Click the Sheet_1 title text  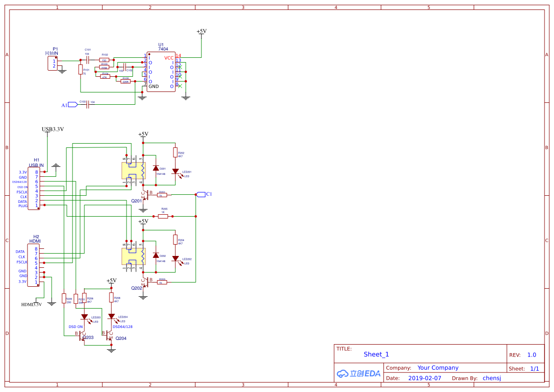click(x=376, y=354)
